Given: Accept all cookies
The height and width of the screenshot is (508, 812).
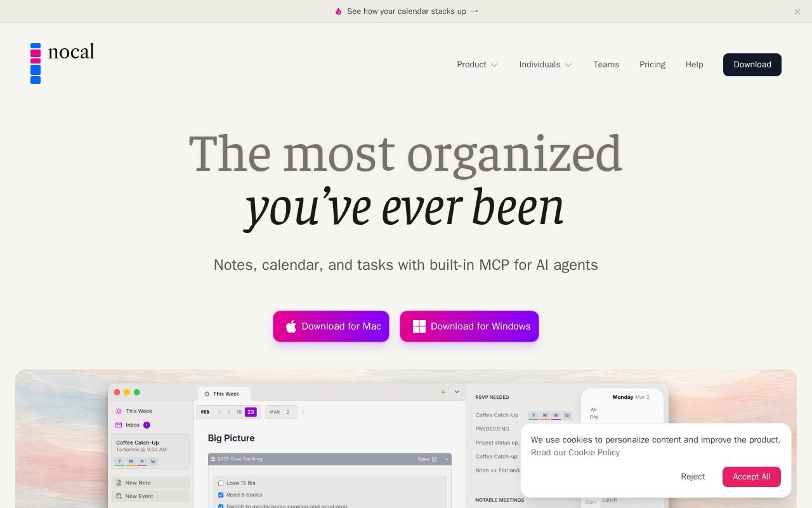Looking at the screenshot, I should pyautogui.click(x=752, y=477).
